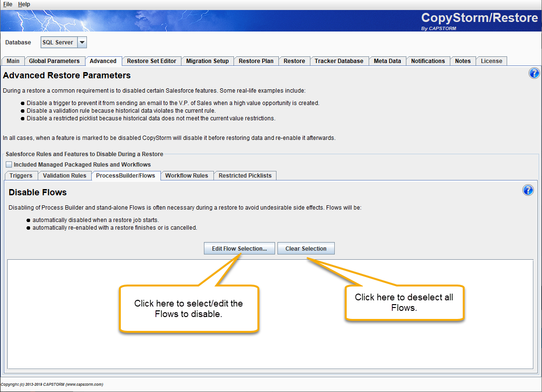
Task: Click the SQL Server database field
Action: pyautogui.click(x=59, y=42)
